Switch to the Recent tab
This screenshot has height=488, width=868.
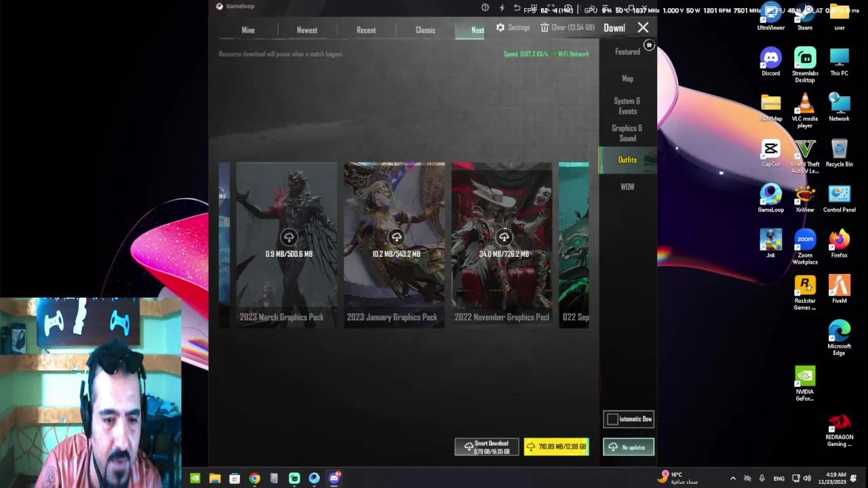point(366,30)
